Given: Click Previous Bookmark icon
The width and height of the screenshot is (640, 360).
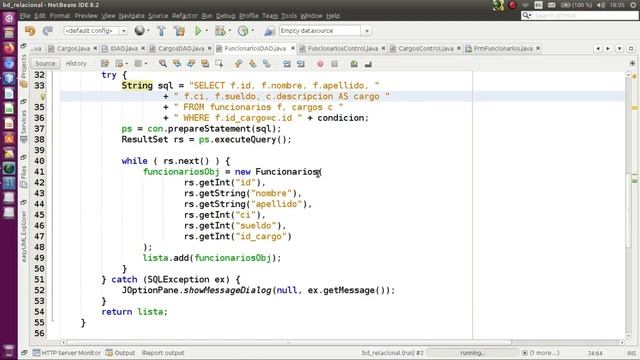Looking at the screenshot, I should [239, 64].
